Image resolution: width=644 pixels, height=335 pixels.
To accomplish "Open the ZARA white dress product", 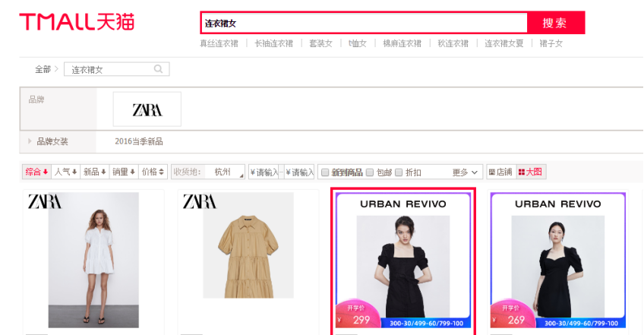I will (x=93, y=260).
